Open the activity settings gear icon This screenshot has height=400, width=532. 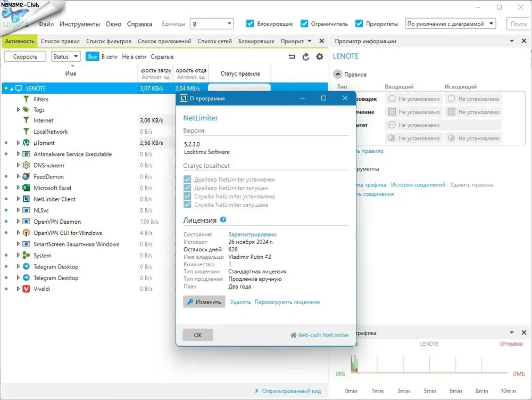point(320,56)
